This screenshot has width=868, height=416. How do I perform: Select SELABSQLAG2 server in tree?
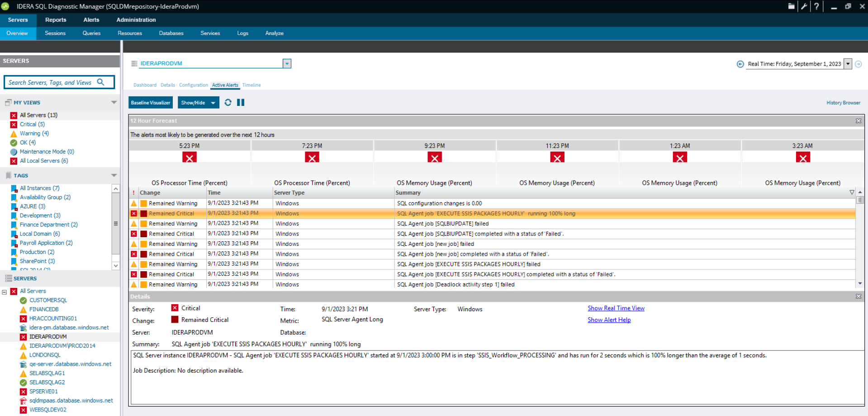47,383
